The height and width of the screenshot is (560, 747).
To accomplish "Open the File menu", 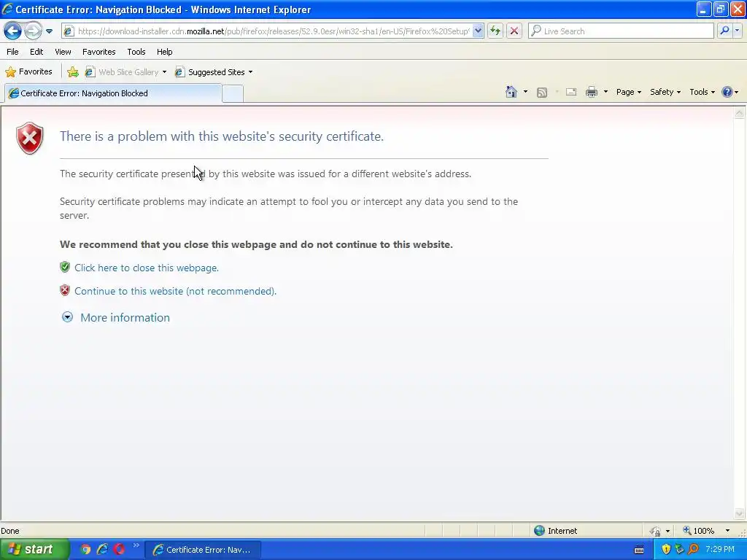I will 13,52.
